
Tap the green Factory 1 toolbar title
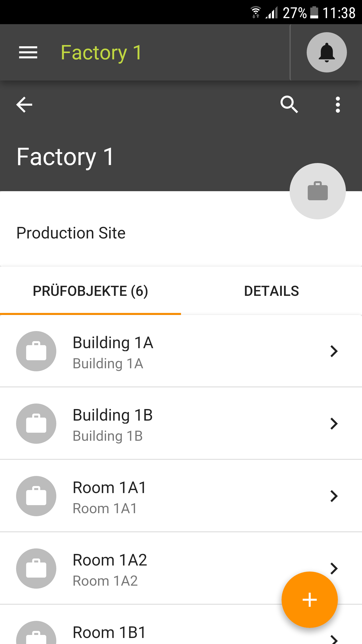(102, 52)
